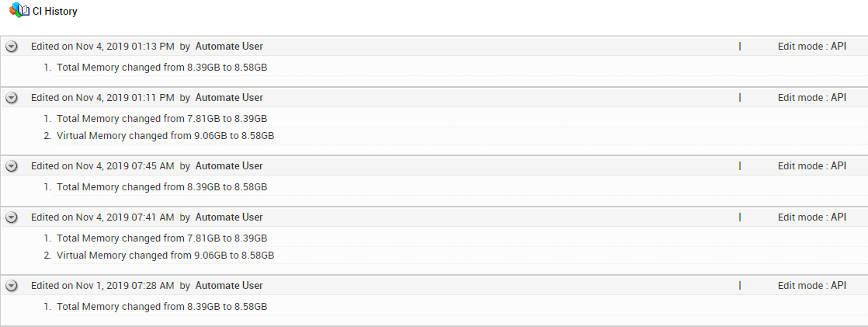
Task: Click the CI History book icon
Action: pyautogui.click(x=19, y=10)
